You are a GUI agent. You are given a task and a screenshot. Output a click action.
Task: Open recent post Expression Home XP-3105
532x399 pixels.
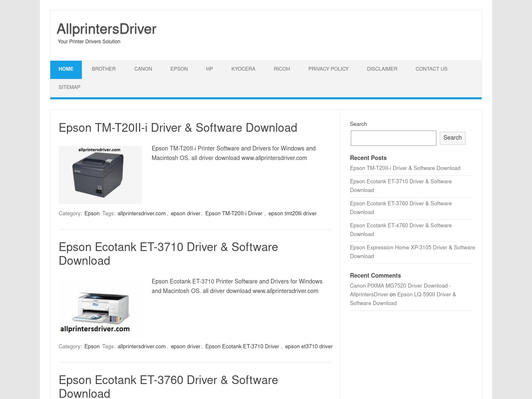412,252
